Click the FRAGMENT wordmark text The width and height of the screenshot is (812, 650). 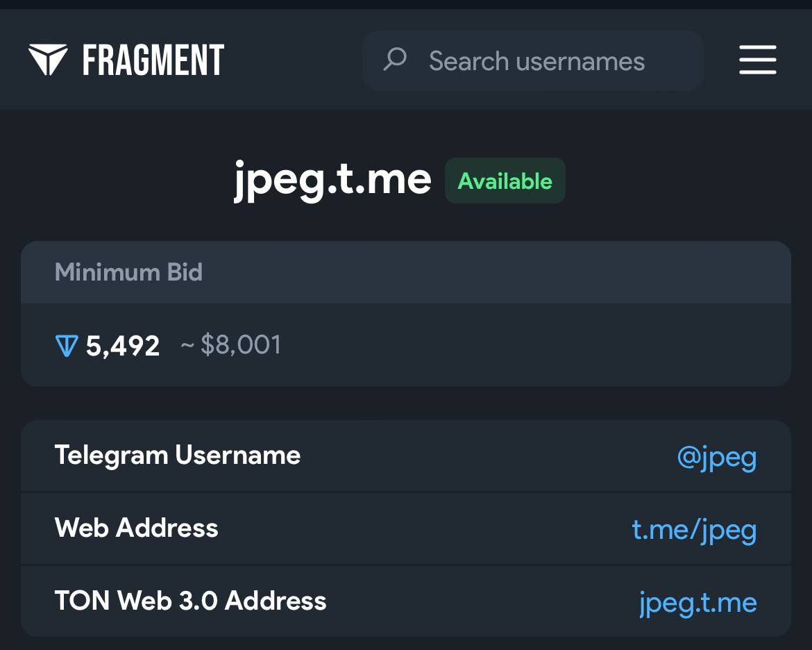(x=153, y=60)
